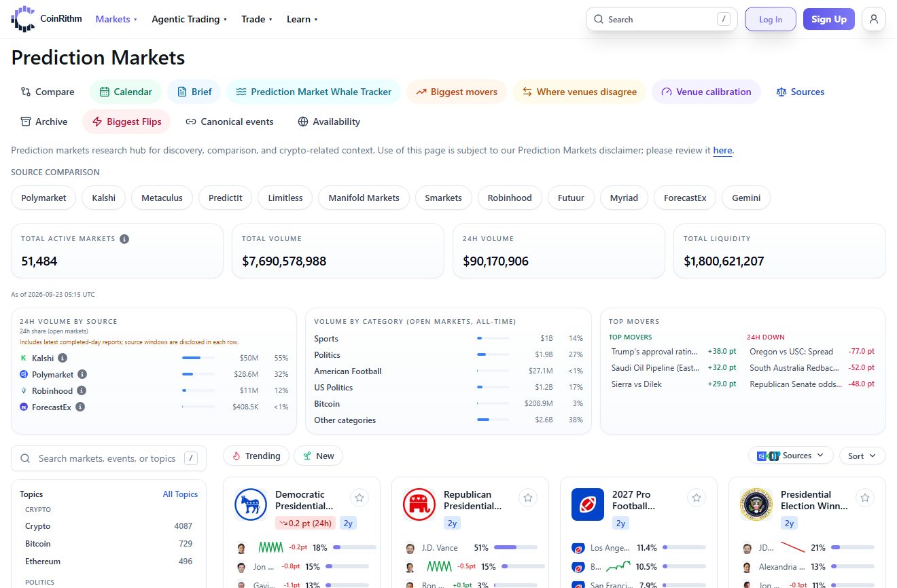Star the Presidential Election Winner card
Image resolution: width=897 pixels, height=588 pixels.
tap(865, 498)
